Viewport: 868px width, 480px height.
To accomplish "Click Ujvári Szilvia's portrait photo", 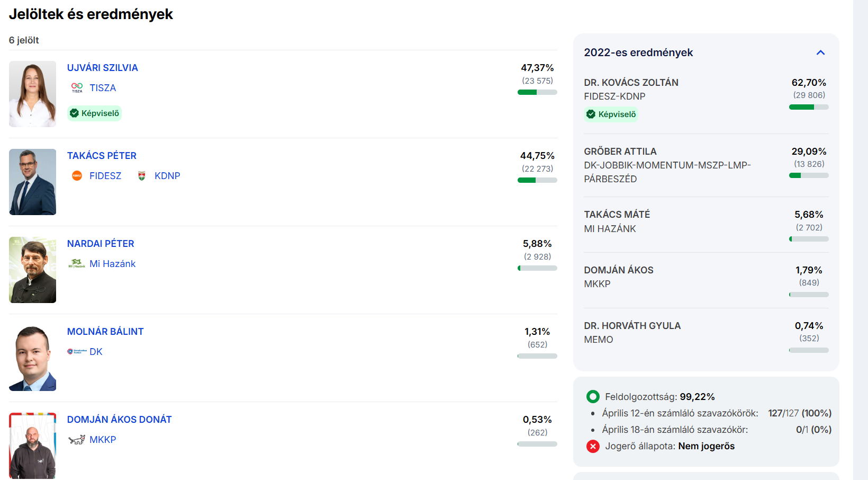I will coord(32,94).
